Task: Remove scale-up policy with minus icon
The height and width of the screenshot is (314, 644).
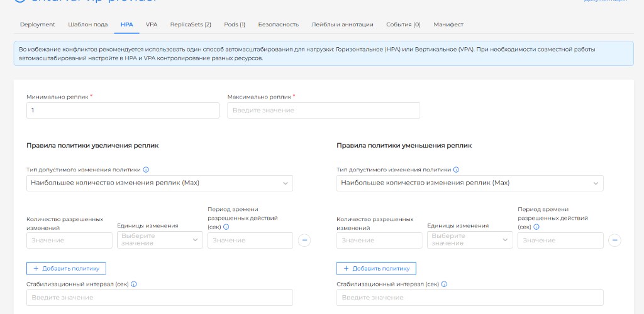Action: [x=304, y=241]
